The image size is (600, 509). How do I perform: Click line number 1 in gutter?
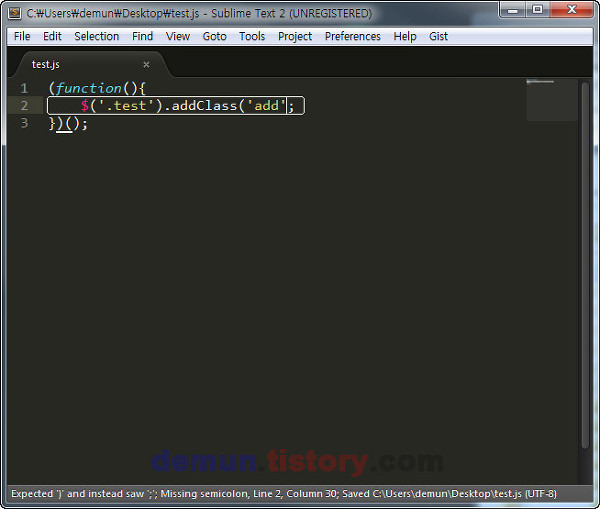tap(24, 88)
